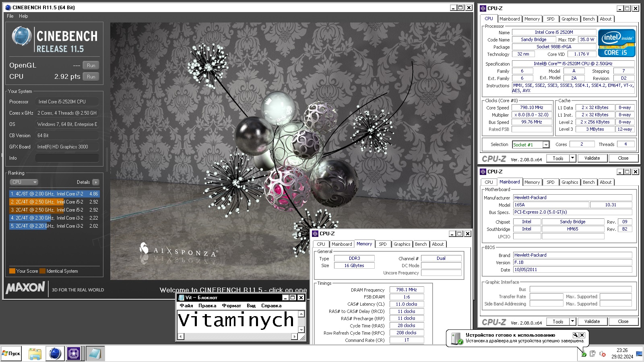Open SPD tab in Mainboard CPU-Z window
Screen dimensions: 644x362
(x=551, y=182)
